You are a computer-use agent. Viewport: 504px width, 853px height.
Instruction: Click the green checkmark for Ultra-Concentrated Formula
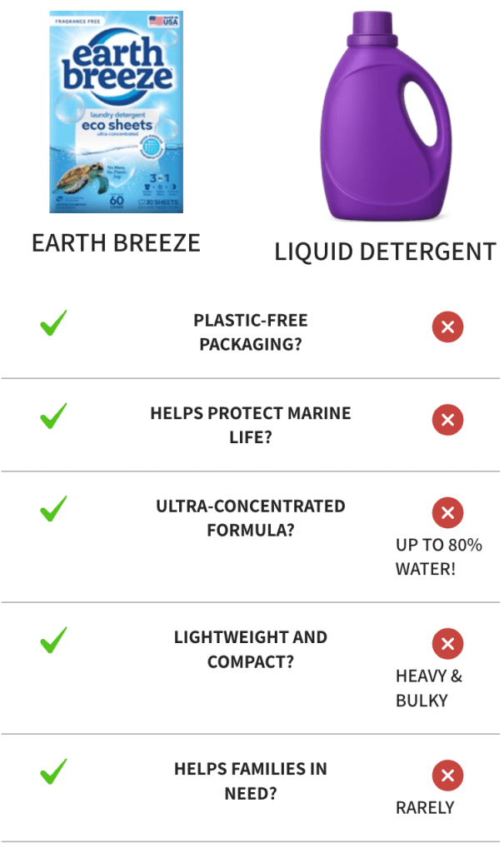(x=54, y=509)
